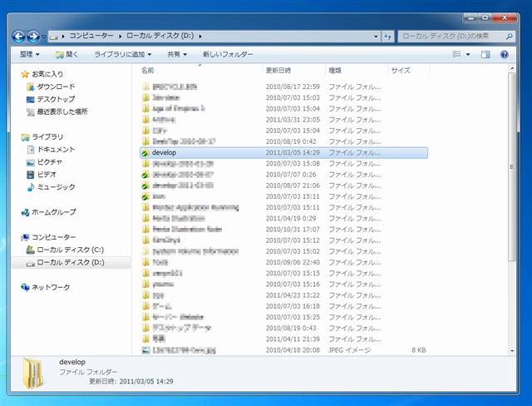The width and height of the screenshot is (532, 406).
Task: Click the 開く toolbar button
Action: point(66,54)
